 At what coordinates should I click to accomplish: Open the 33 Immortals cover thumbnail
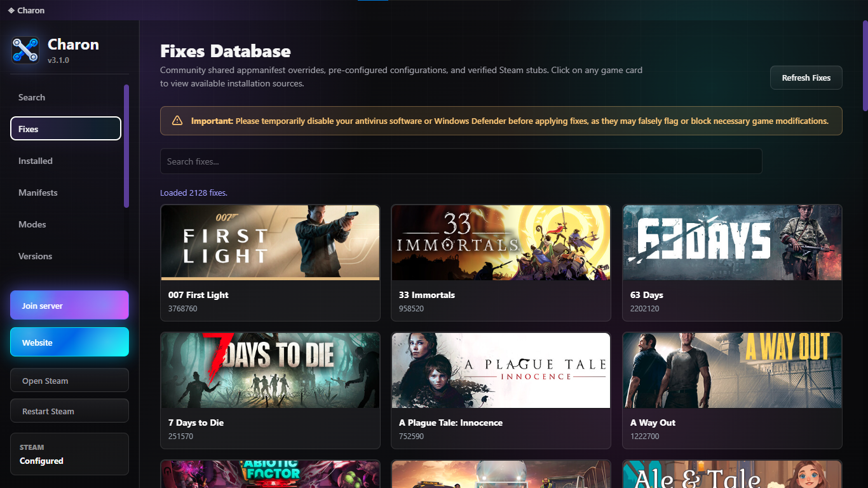501,242
